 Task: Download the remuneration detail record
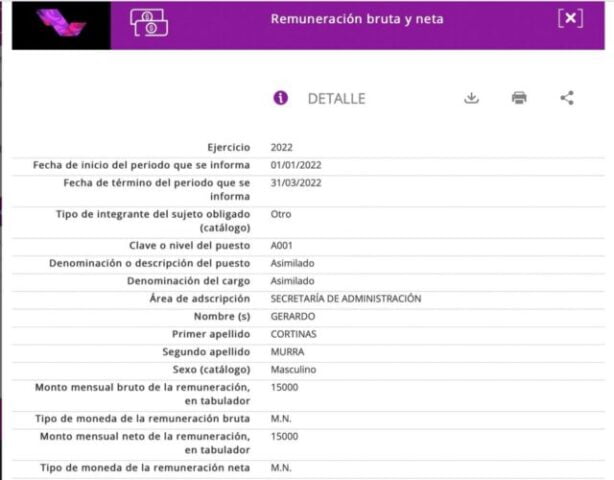point(471,98)
